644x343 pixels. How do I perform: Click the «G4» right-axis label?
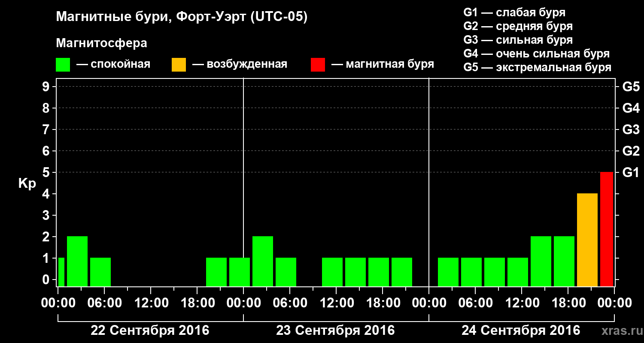coord(631,108)
